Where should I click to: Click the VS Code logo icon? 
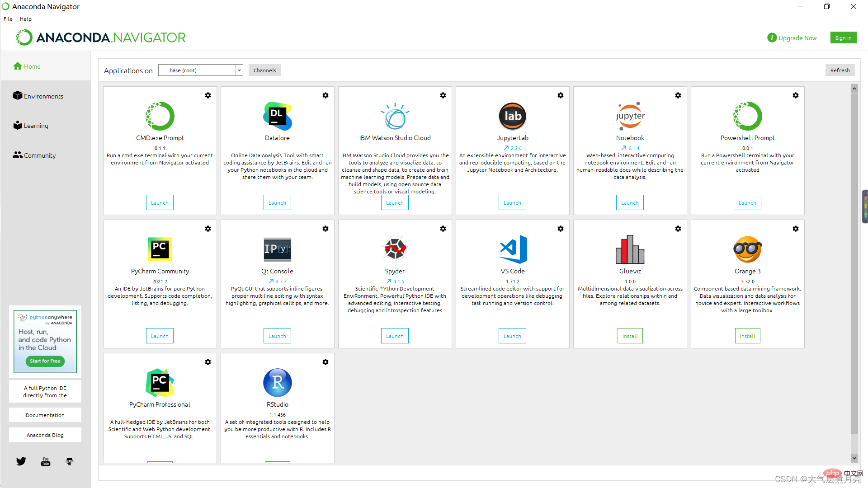[x=513, y=249]
